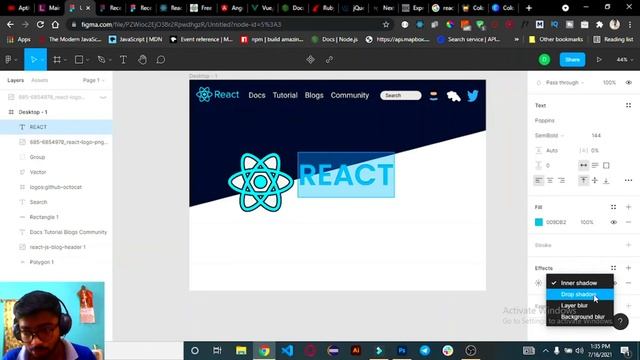The image size is (640, 360).
Task: Set auto height text resizing
Action: tap(595, 165)
